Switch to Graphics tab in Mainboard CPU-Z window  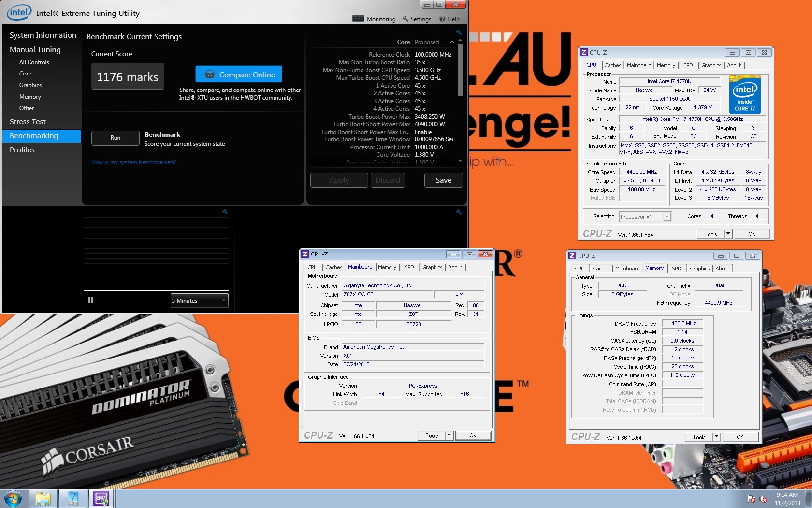[x=432, y=267]
